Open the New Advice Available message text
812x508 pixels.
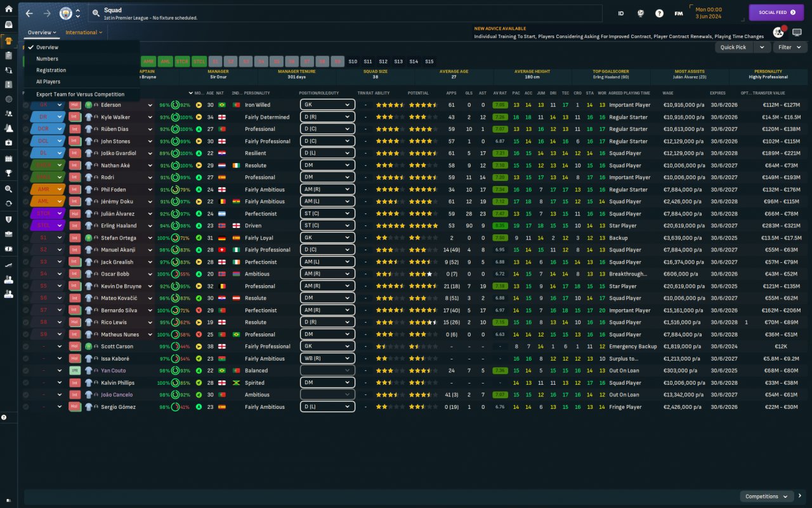point(619,36)
